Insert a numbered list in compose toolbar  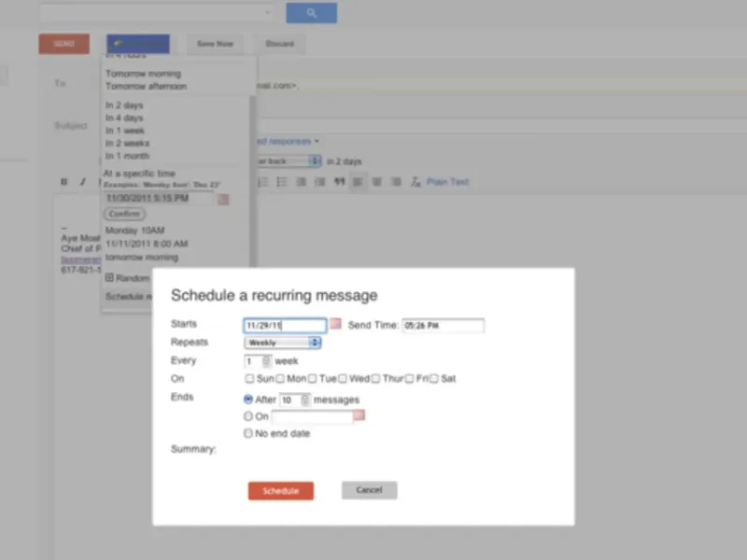pyautogui.click(x=263, y=182)
